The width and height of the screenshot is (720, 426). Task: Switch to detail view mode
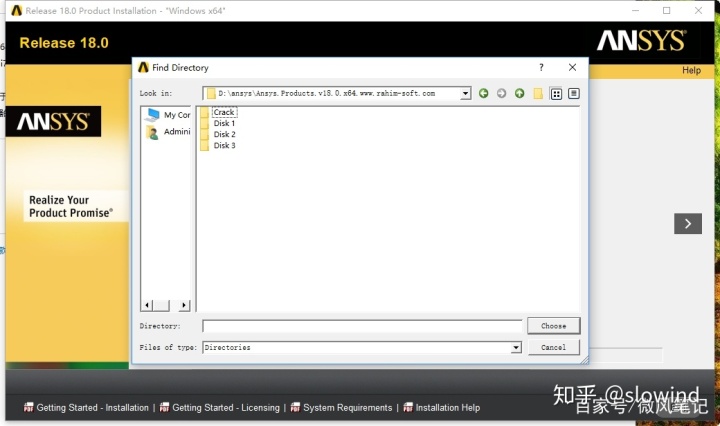click(574, 94)
